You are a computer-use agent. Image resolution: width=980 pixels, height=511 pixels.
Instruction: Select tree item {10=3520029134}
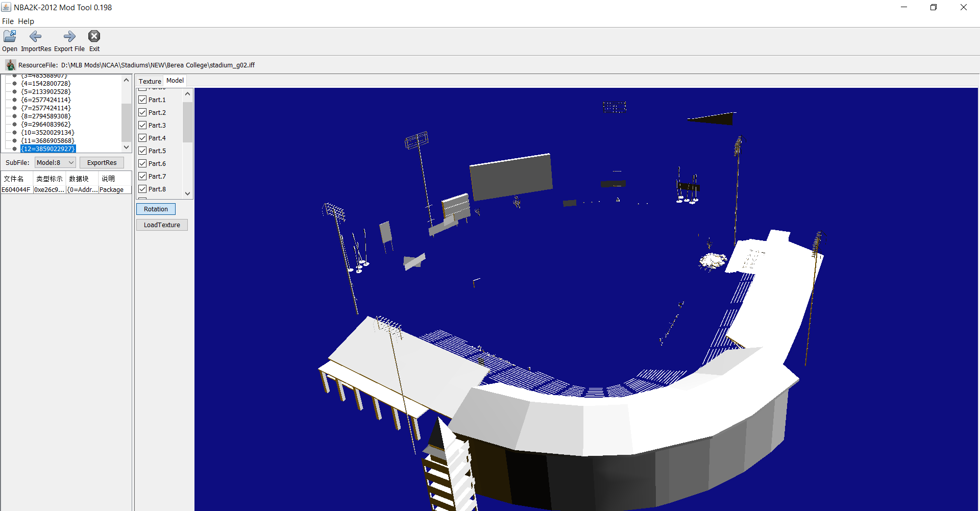click(48, 132)
